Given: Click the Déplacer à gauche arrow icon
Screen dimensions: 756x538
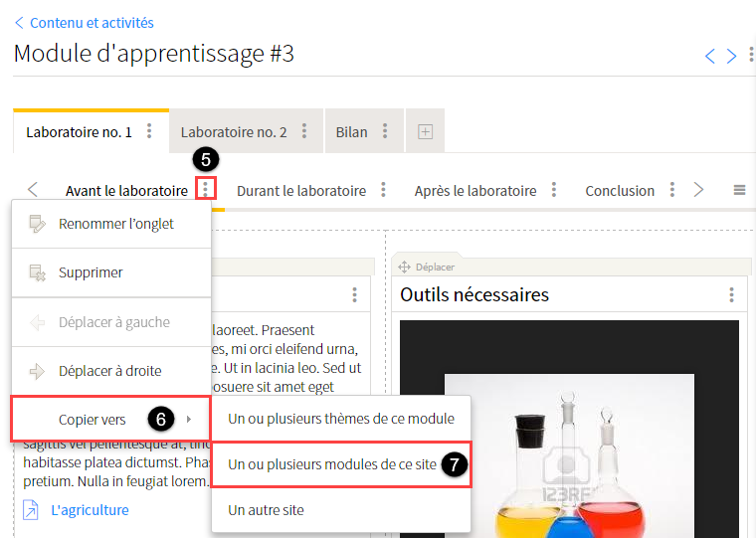Looking at the screenshot, I should 37,322.
